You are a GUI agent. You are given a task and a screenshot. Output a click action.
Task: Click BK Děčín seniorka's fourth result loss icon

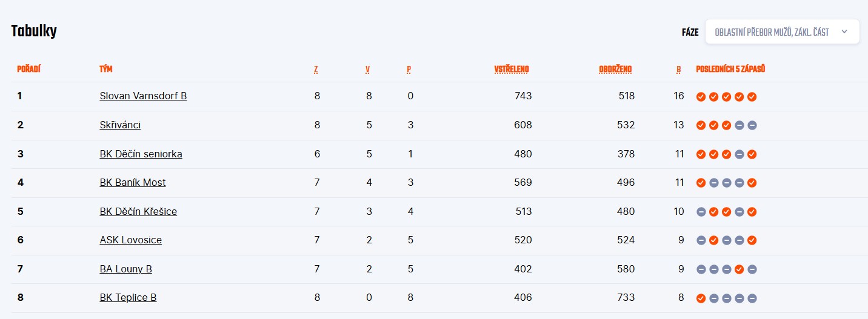point(739,154)
